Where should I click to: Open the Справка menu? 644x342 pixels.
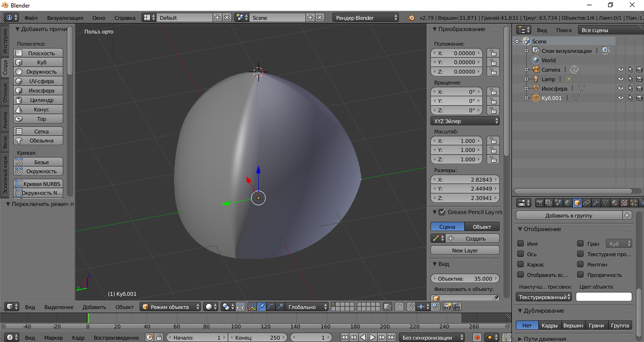125,18
